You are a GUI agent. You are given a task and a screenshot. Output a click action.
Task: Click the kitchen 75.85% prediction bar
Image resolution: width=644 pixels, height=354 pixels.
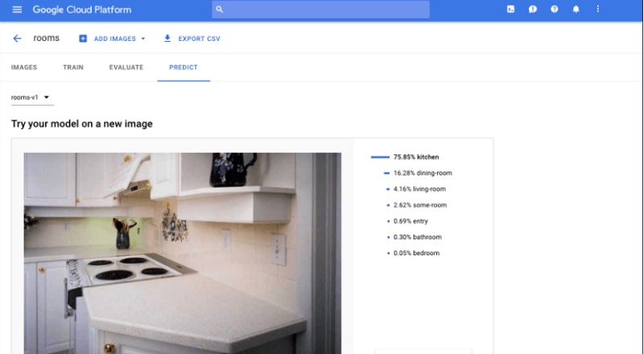point(379,157)
